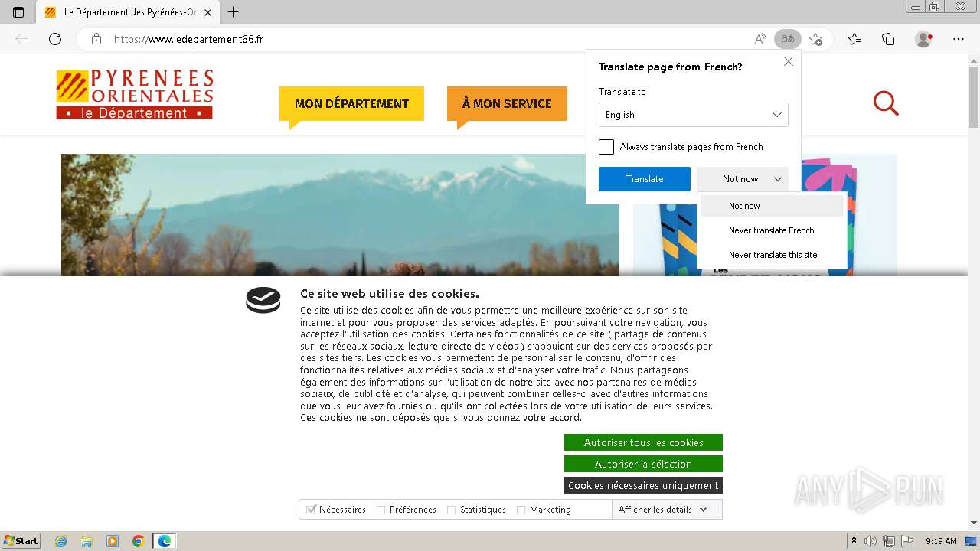
Task: Click the browser profile avatar
Action: (x=924, y=39)
